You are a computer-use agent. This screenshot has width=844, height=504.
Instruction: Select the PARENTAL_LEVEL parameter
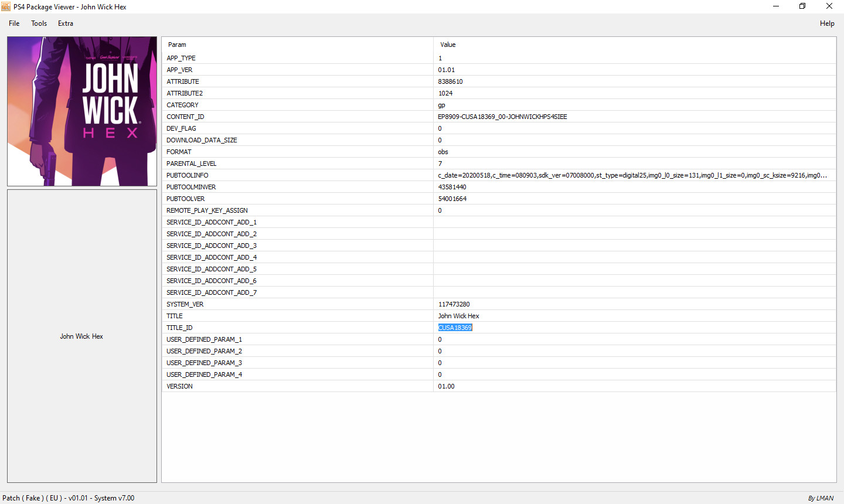191,164
